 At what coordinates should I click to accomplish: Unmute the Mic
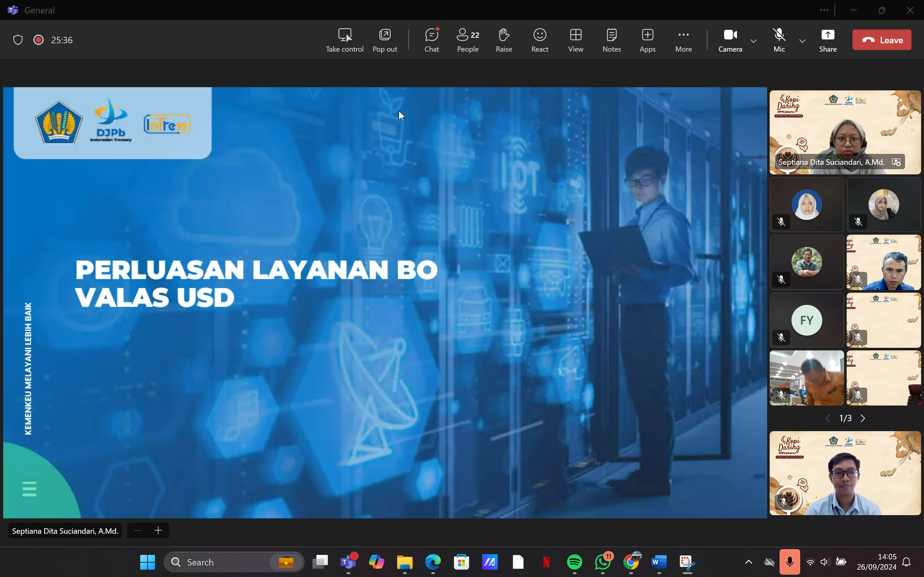click(x=779, y=40)
